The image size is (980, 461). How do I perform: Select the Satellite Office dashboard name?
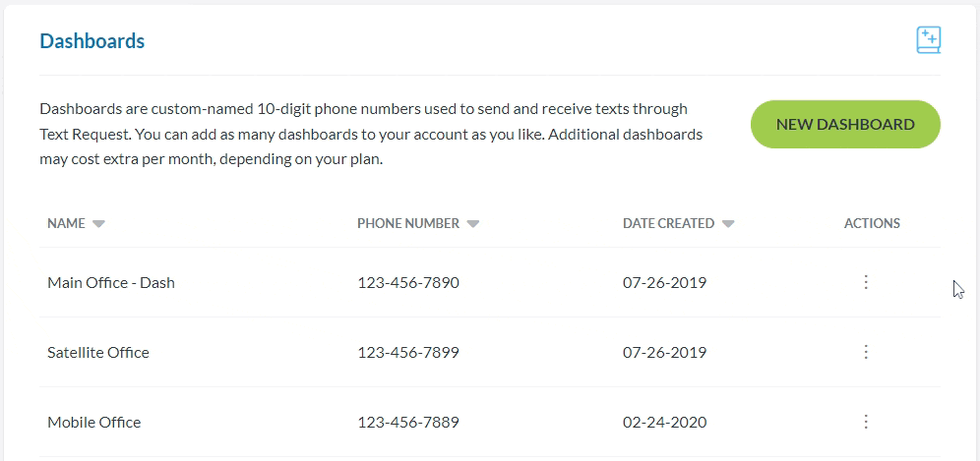(98, 352)
